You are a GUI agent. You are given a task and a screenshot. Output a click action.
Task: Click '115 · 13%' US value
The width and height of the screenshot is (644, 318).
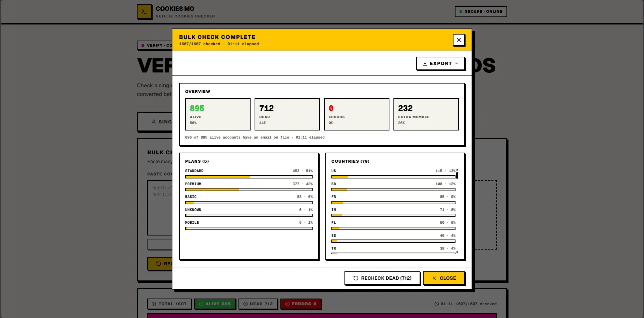pyautogui.click(x=445, y=171)
